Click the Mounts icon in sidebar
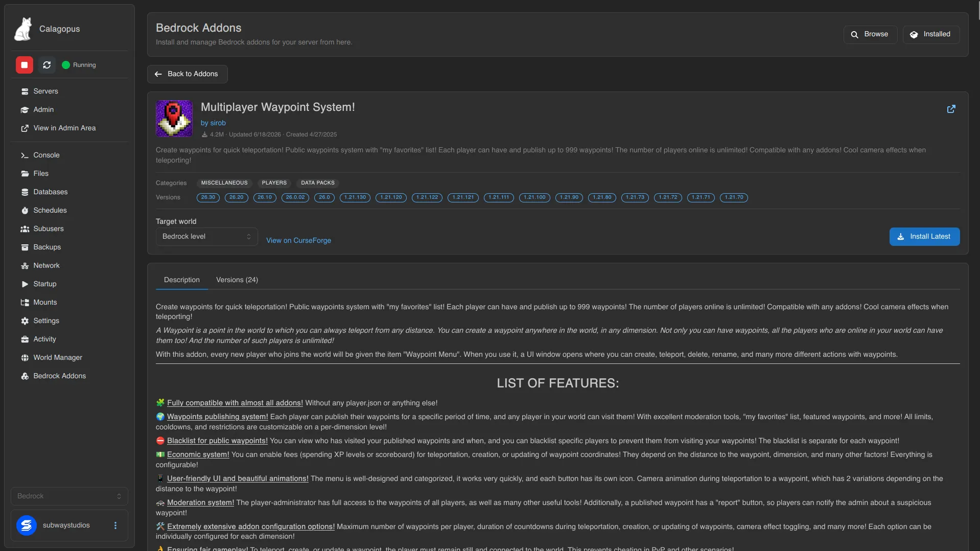 click(x=25, y=303)
